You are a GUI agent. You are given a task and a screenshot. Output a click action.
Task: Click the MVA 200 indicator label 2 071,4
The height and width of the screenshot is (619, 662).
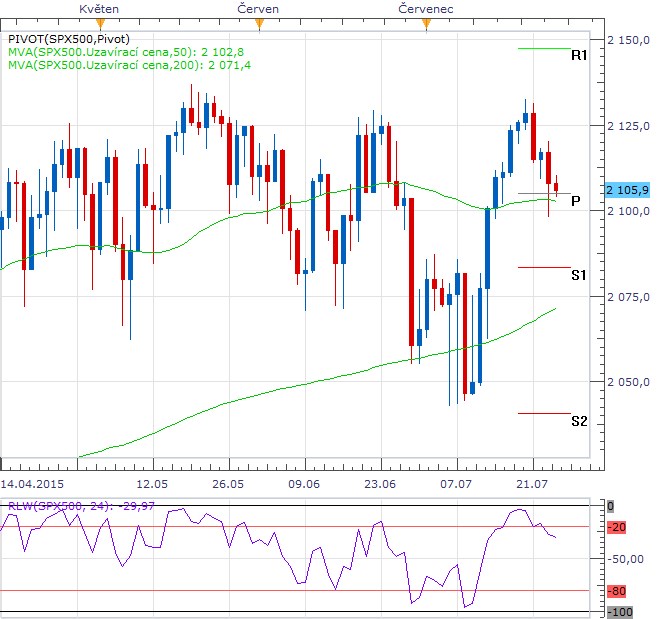(x=129, y=65)
